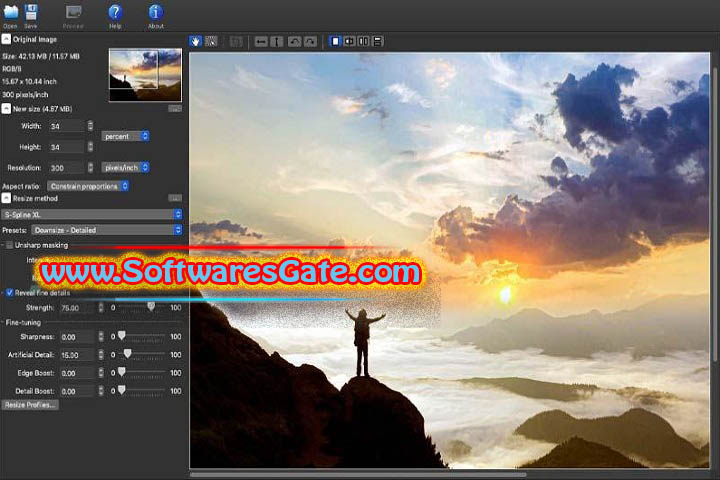The image size is (720, 480).
Task: Open the percent units dropdown
Action: (125, 136)
